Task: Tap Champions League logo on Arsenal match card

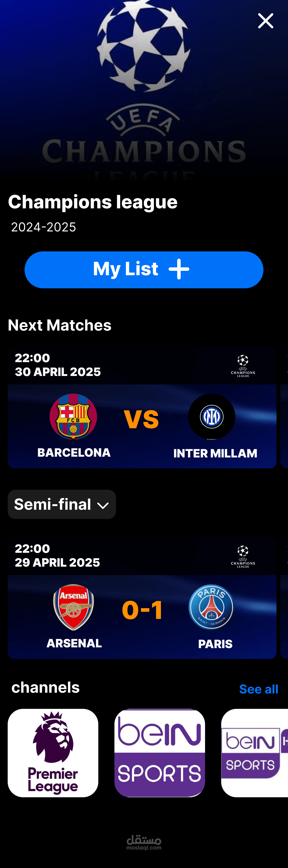Action: 243,557
